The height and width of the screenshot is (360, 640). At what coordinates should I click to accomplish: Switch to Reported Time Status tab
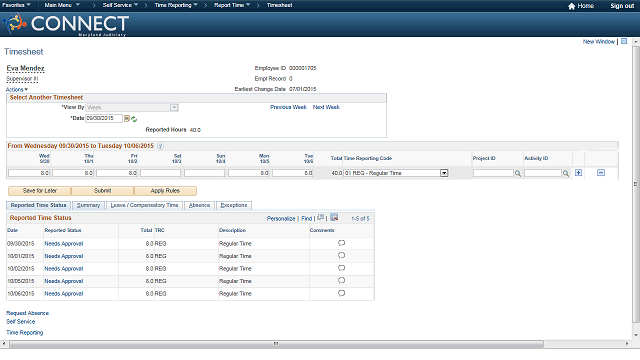pyautogui.click(x=38, y=205)
